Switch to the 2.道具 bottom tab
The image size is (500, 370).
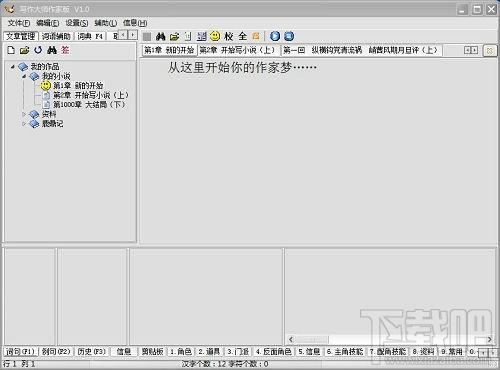(209, 352)
